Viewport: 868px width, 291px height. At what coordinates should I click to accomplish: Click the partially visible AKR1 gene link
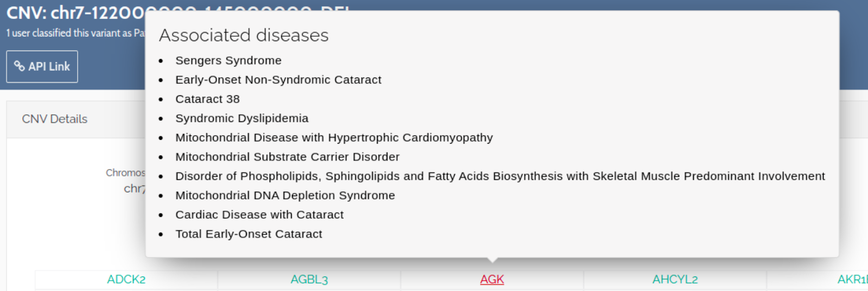[x=852, y=280]
